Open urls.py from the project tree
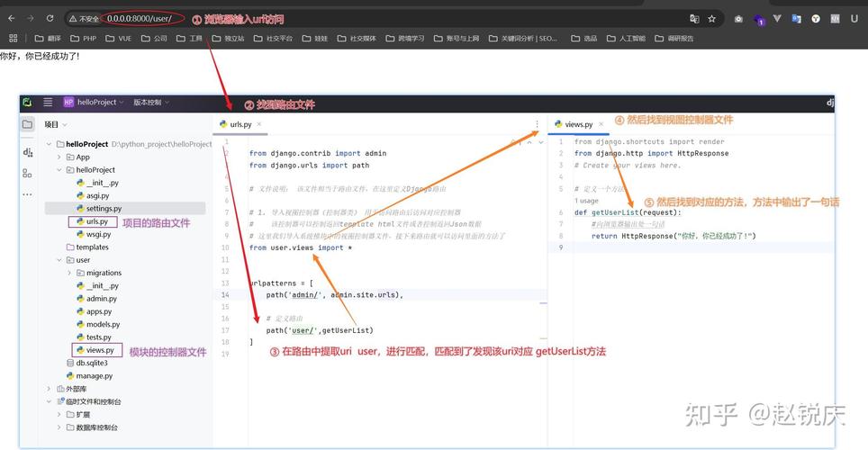The width and height of the screenshot is (868, 450). pos(93,221)
